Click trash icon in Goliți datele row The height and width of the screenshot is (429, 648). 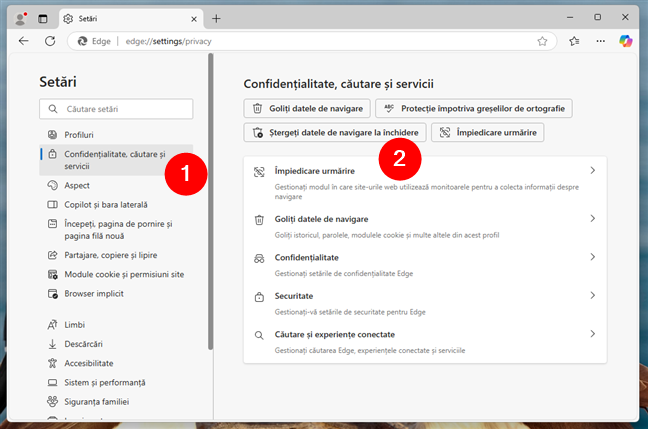click(x=259, y=220)
